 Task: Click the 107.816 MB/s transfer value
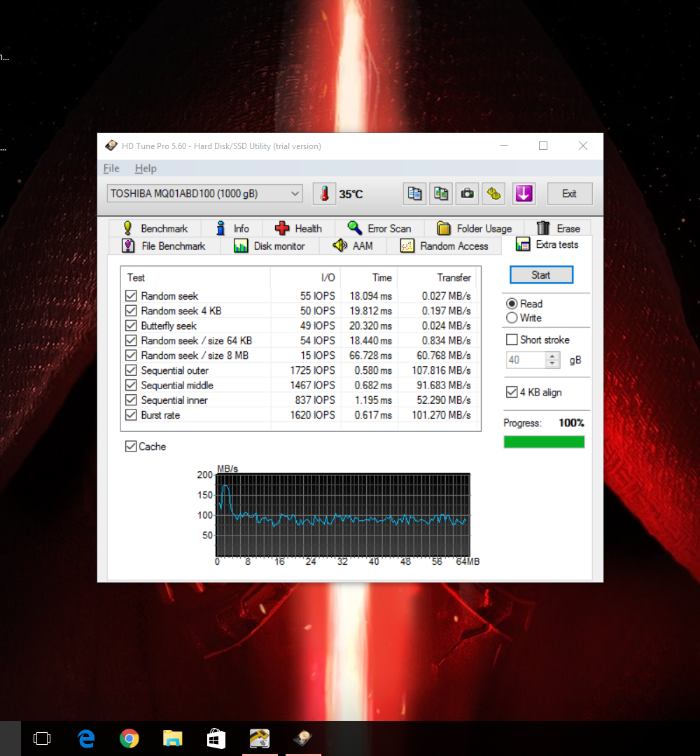(441, 370)
